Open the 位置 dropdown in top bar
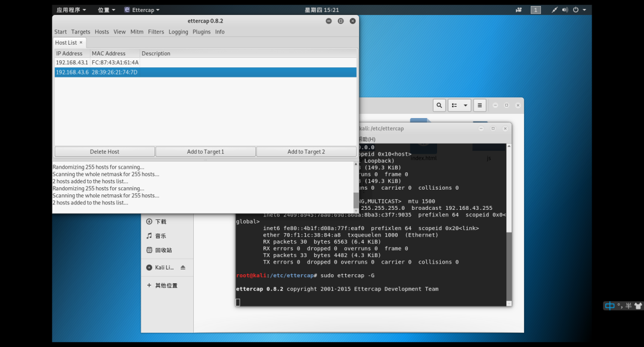The image size is (644, 347). 106,10
